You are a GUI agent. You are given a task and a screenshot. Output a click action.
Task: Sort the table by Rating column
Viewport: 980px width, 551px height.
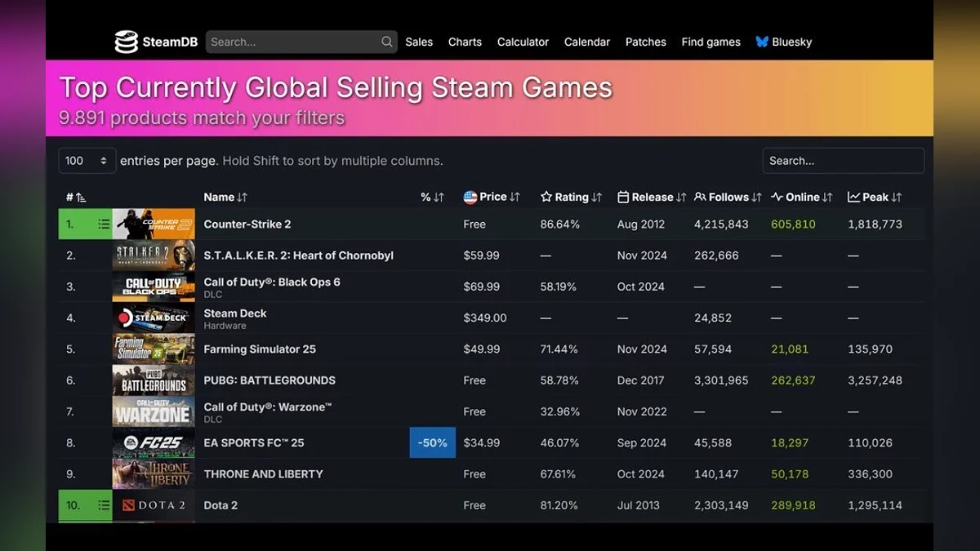(x=571, y=197)
